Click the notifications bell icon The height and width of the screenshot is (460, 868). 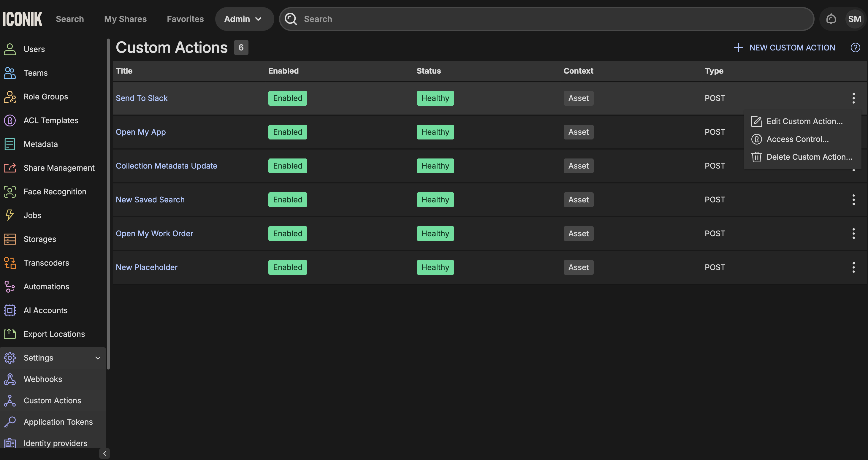pos(831,19)
